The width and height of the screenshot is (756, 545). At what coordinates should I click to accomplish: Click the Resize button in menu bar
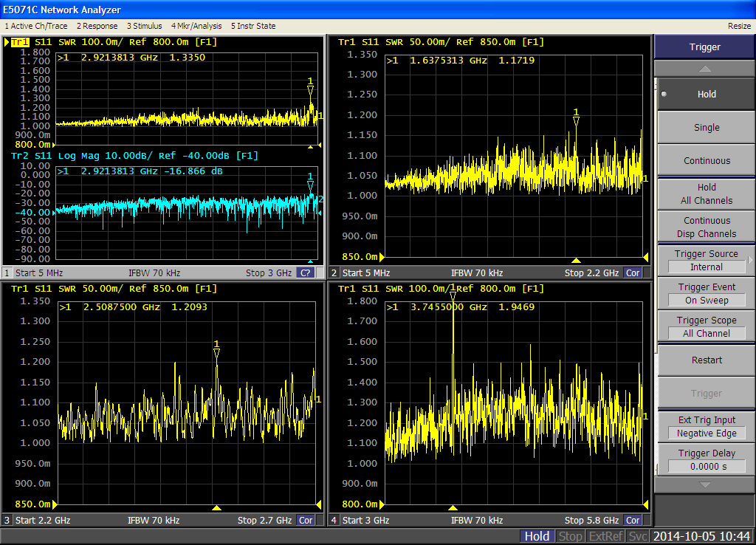coord(739,26)
